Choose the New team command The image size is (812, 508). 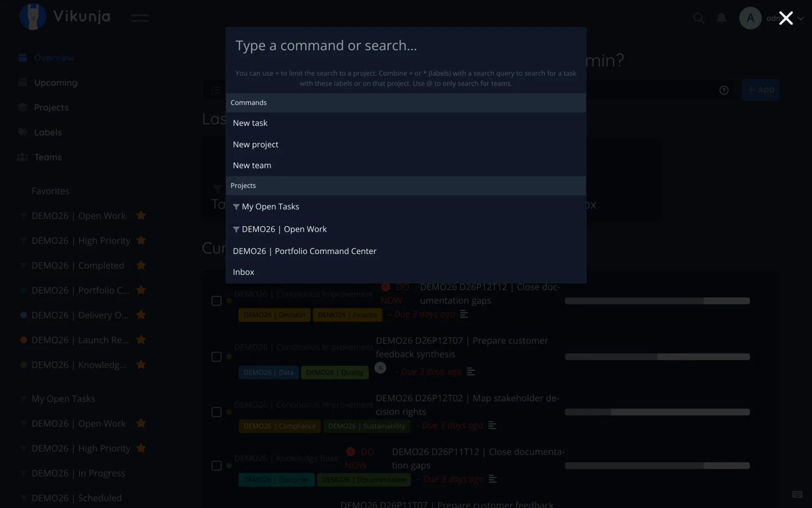[406, 165]
